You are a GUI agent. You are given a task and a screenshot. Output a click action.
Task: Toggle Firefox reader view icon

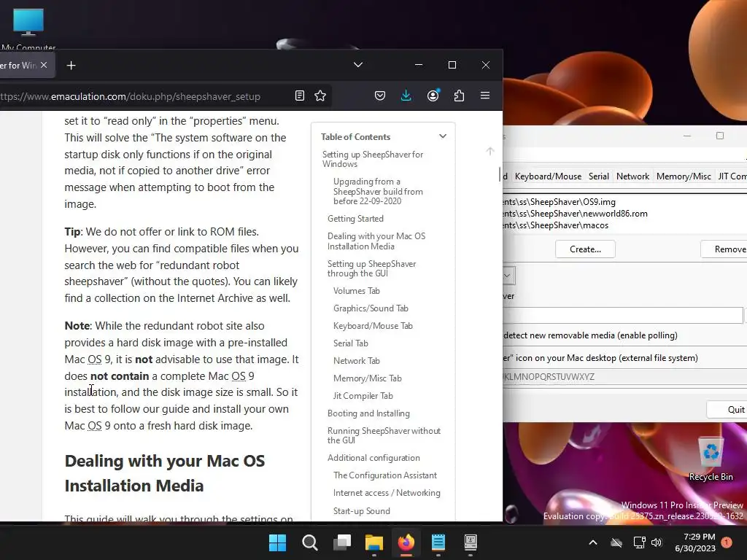coord(300,96)
